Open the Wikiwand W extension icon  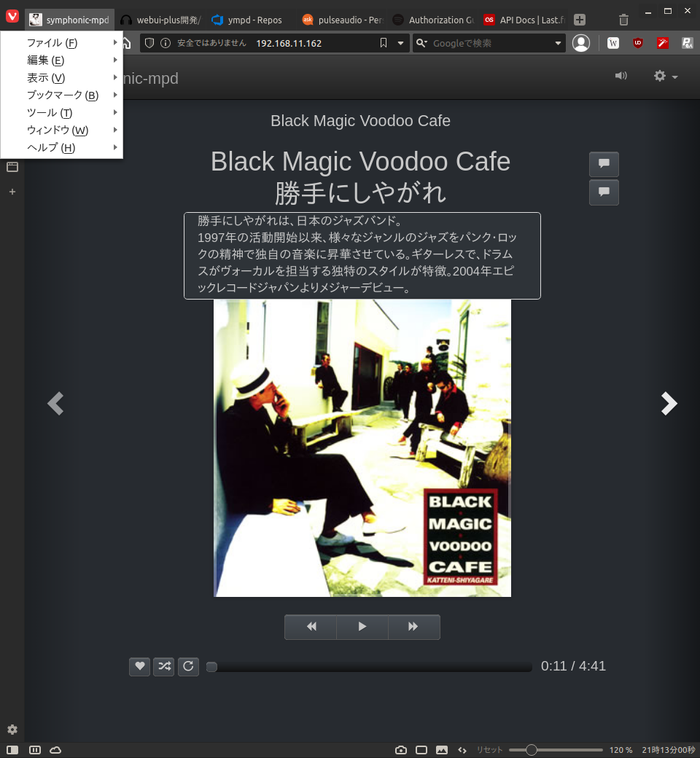[x=613, y=43]
